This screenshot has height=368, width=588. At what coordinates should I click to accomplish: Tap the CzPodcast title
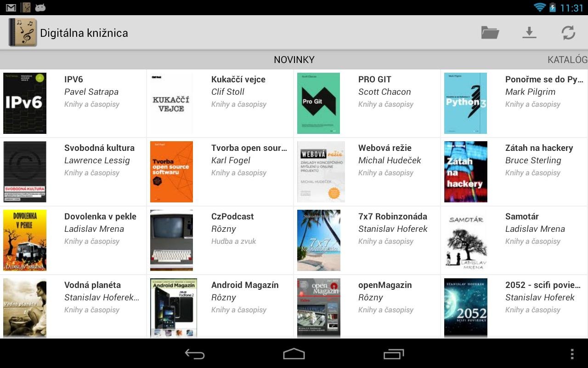tap(232, 216)
